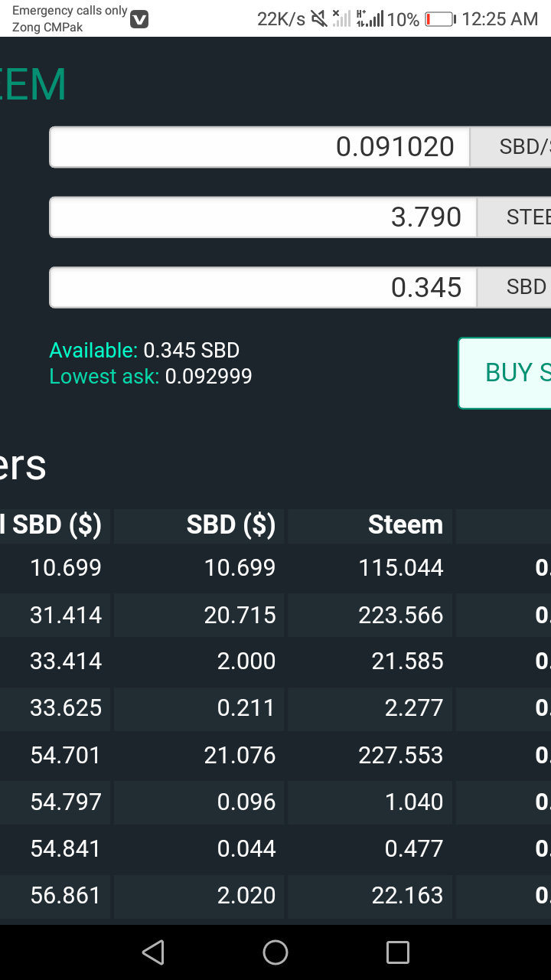The width and height of the screenshot is (551, 980).
Task: Tap the V app notification icon
Action: pyautogui.click(x=139, y=20)
